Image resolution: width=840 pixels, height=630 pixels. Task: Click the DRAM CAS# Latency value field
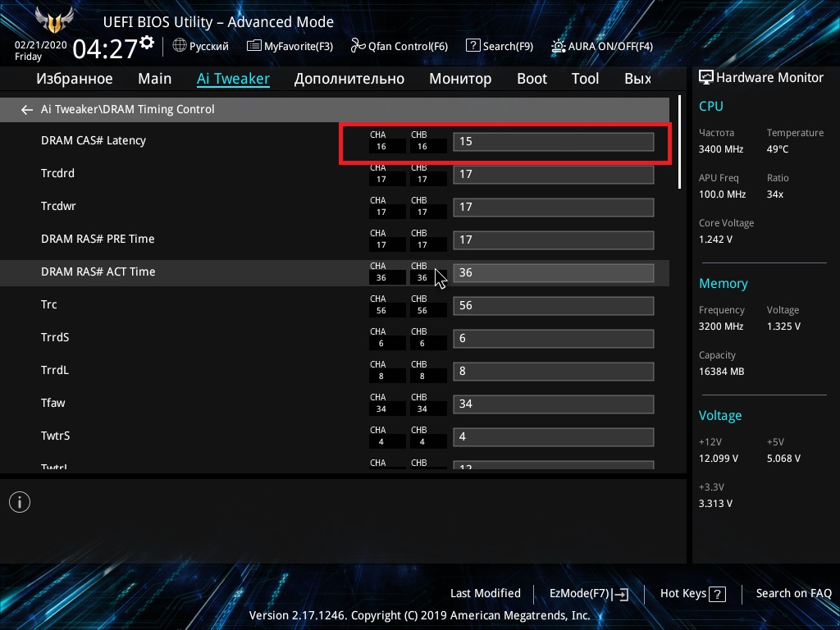(x=554, y=141)
